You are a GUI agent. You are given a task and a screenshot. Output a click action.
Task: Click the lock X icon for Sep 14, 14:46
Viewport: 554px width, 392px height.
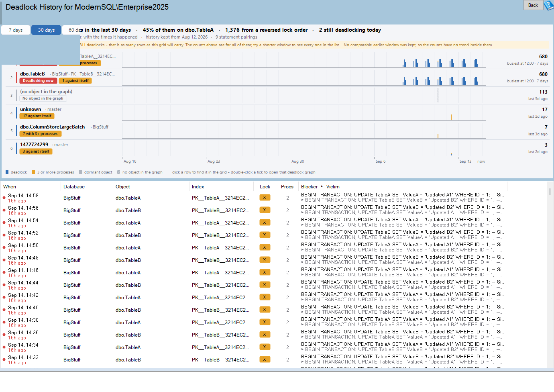click(265, 272)
